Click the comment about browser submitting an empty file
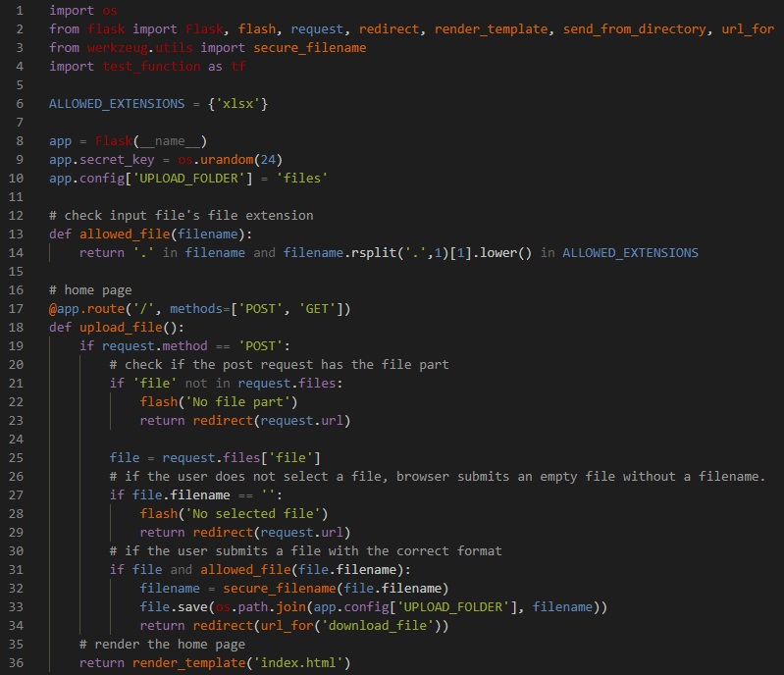Viewport: 784px width, 675px height. tap(438, 477)
